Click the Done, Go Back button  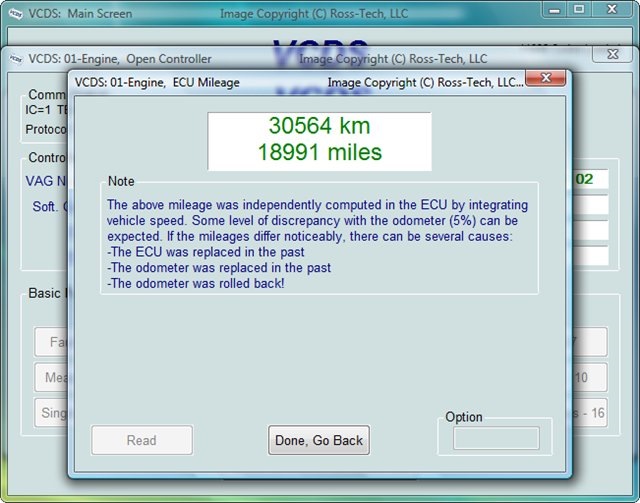(319, 440)
